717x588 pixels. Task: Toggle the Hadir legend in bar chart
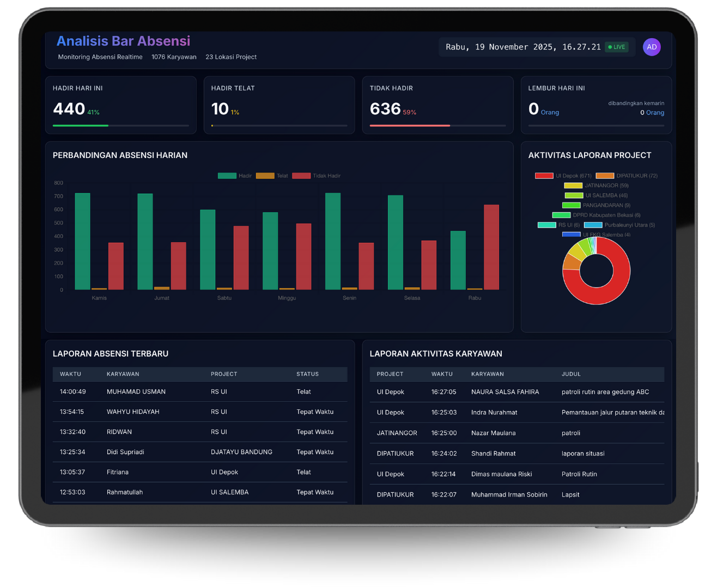pyautogui.click(x=235, y=176)
